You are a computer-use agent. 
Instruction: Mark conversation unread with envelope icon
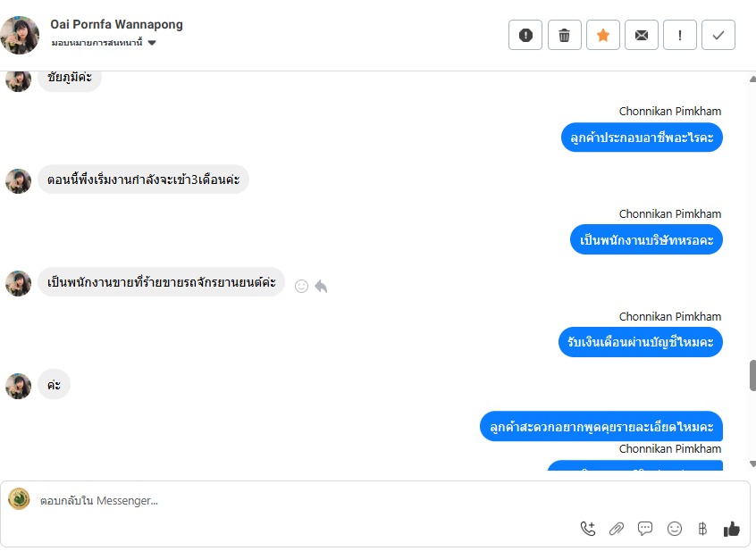point(642,35)
